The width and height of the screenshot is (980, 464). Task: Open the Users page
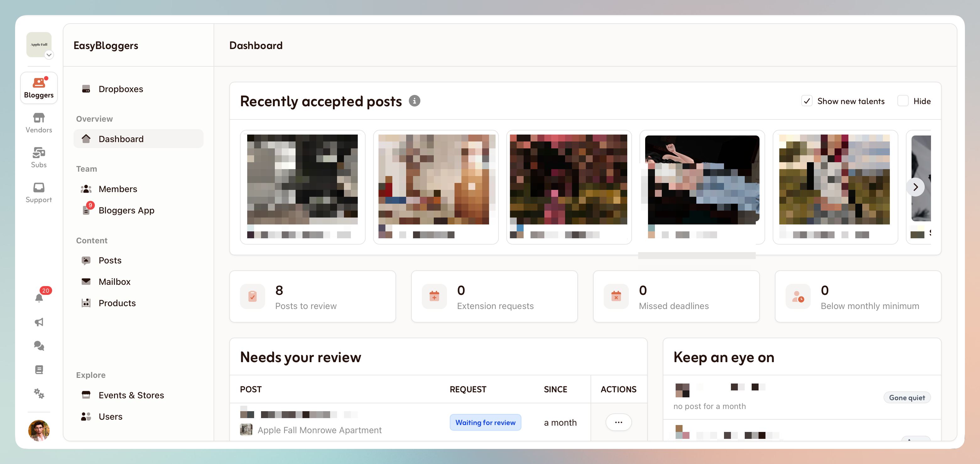[139, 417]
